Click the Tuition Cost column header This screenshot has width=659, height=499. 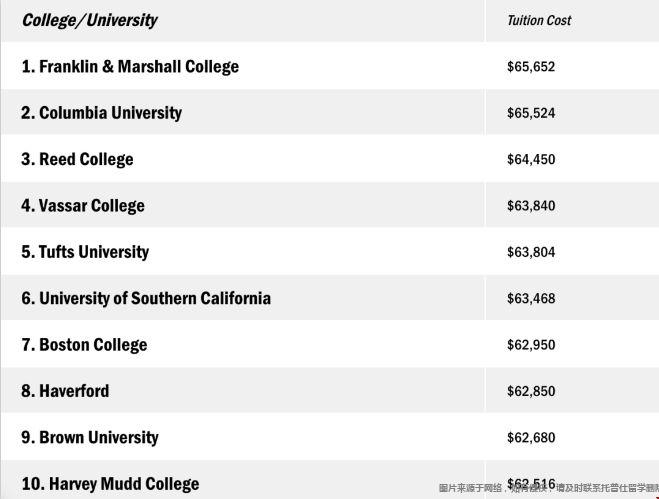tap(539, 20)
